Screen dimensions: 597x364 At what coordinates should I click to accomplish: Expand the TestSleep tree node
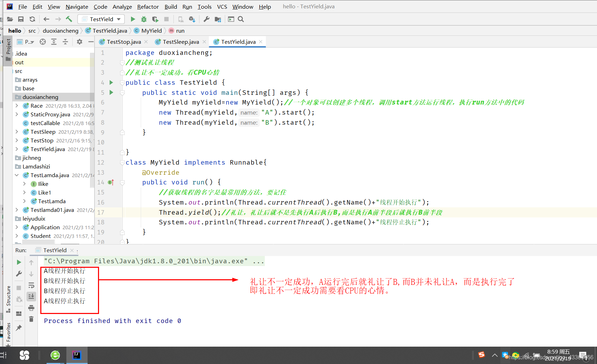tap(17, 132)
